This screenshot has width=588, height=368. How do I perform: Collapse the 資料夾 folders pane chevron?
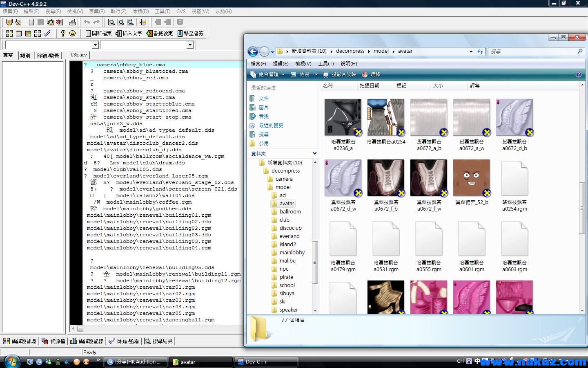(x=314, y=153)
